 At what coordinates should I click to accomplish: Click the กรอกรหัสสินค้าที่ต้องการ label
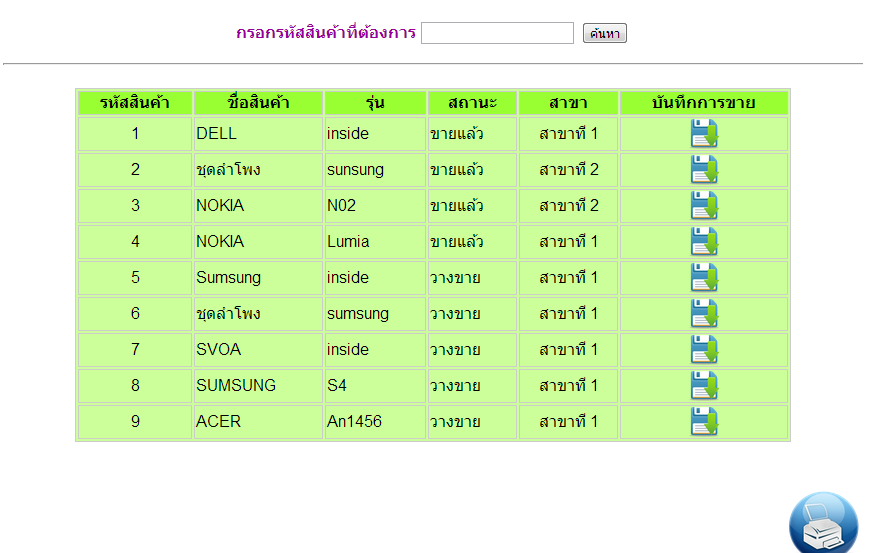click(326, 33)
